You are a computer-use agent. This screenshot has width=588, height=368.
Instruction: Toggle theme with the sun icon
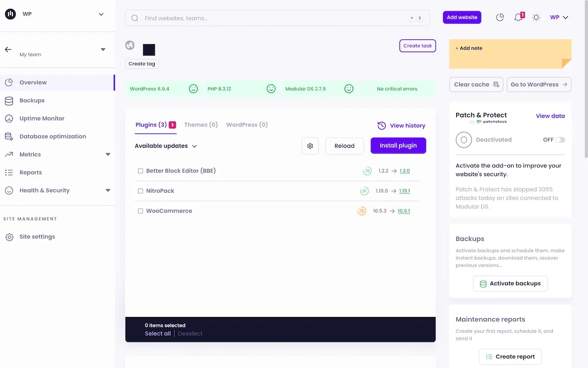536,17
